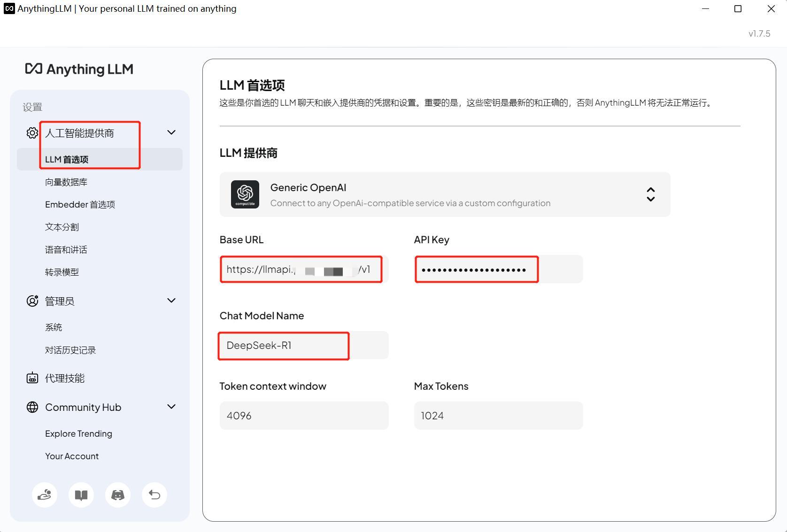Viewport: 787px width, 532px height.
Task: Click the back arrow icon in sidebar footer
Action: [x=154, y=495]
